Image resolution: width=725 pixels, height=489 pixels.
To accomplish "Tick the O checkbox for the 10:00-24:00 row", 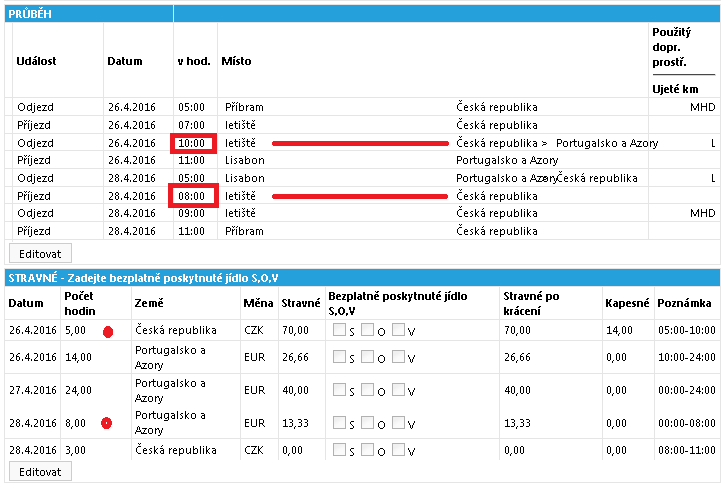I will click(368, 356).
